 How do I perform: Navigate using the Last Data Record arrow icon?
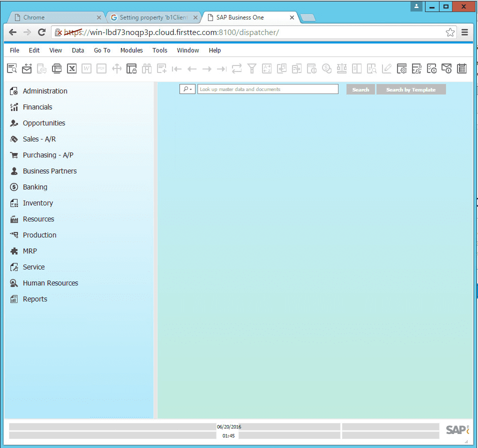221,68
